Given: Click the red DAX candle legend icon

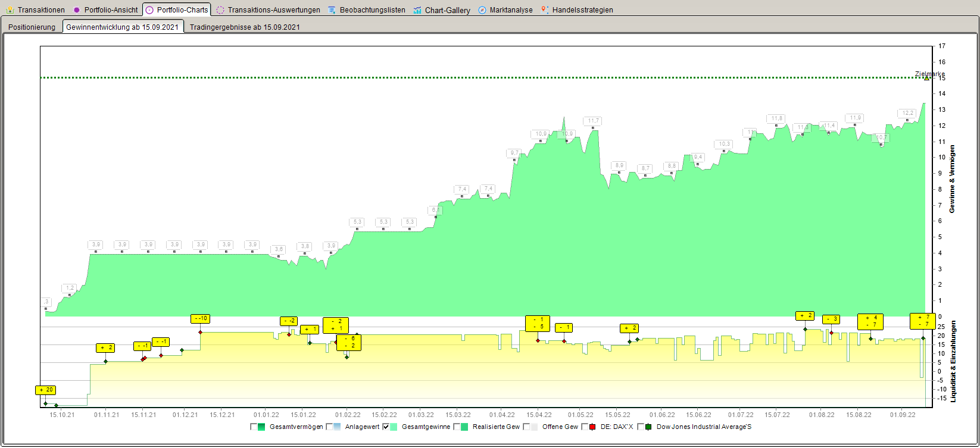Looking at the screenshot, I should click(x=592, y=427).
